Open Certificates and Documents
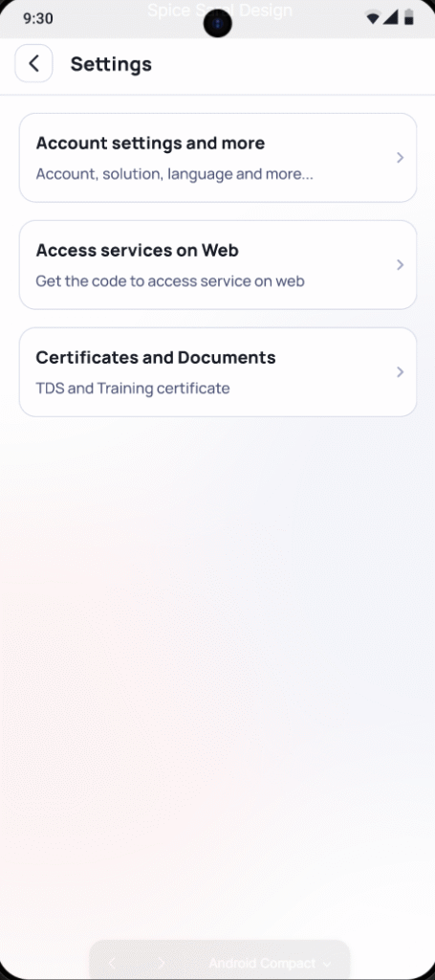 pos(218,372)
